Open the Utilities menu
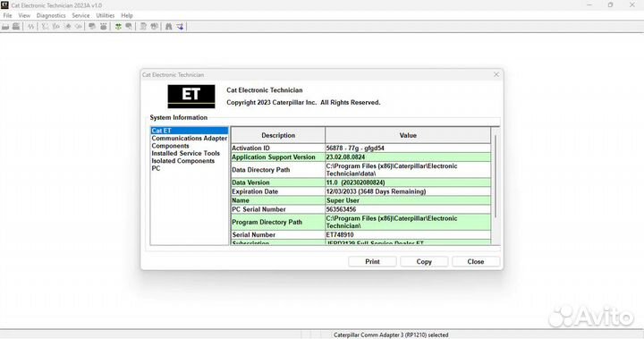The width and height of the screenshot is (644, 339). click(x=106, y=15)
